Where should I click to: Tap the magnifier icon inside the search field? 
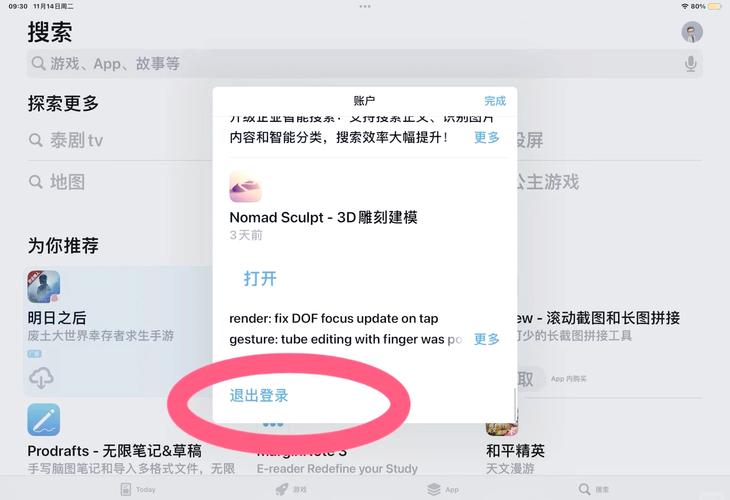pyautogui.click(x=38, y=63)
